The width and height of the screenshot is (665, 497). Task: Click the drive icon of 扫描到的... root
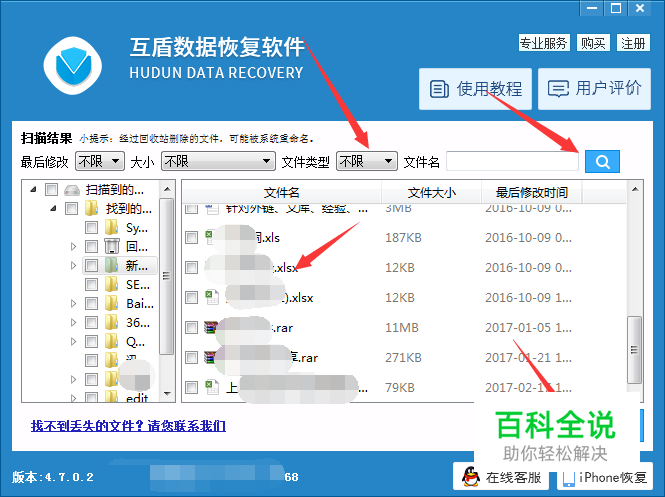tap(72, 190)
